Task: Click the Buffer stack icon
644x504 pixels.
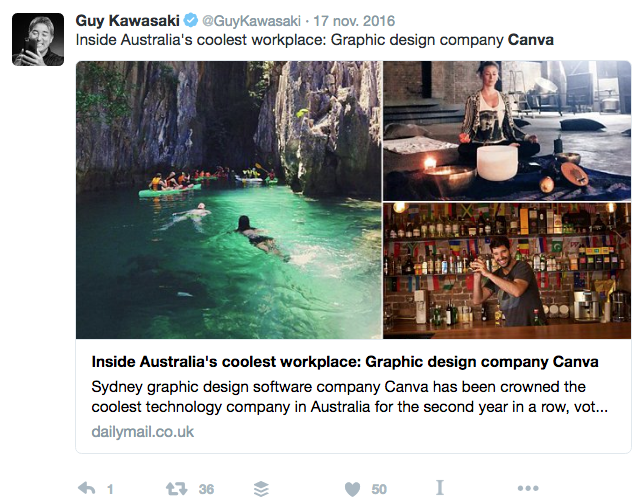Action: click(262, 489)
